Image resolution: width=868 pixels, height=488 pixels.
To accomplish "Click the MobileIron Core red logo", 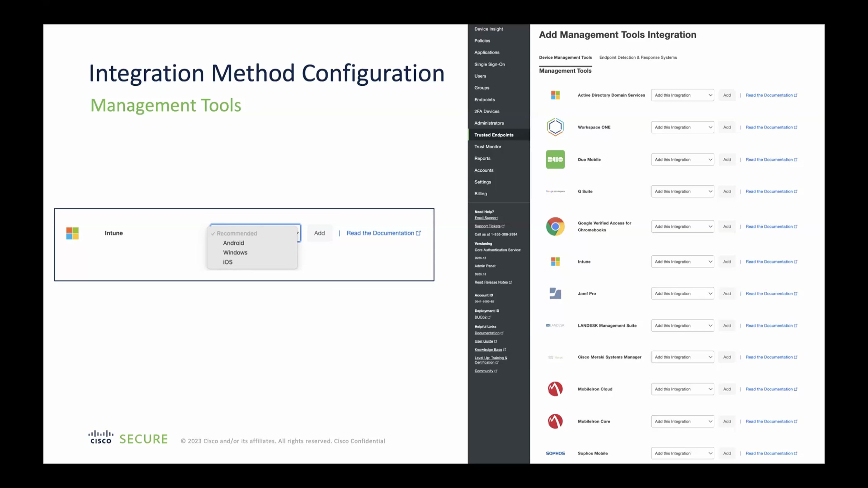I will [555, 421].
